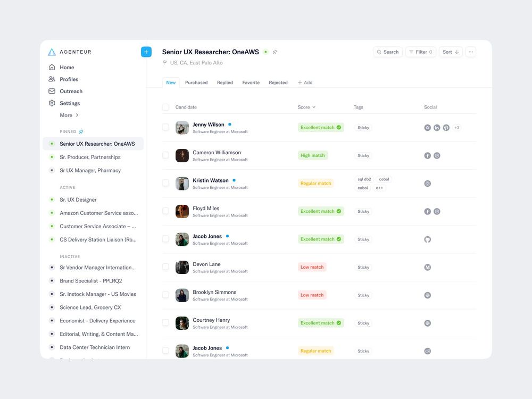This screenshot has width=532, height=399.
Task: Click Brooklyn Simmons' WordPress icon
Action: tap(428, 295)
